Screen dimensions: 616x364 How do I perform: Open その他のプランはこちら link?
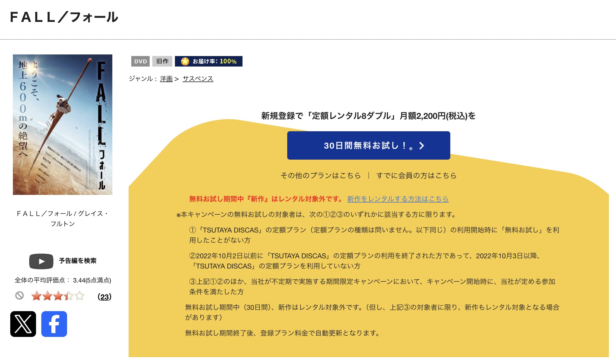320,175
